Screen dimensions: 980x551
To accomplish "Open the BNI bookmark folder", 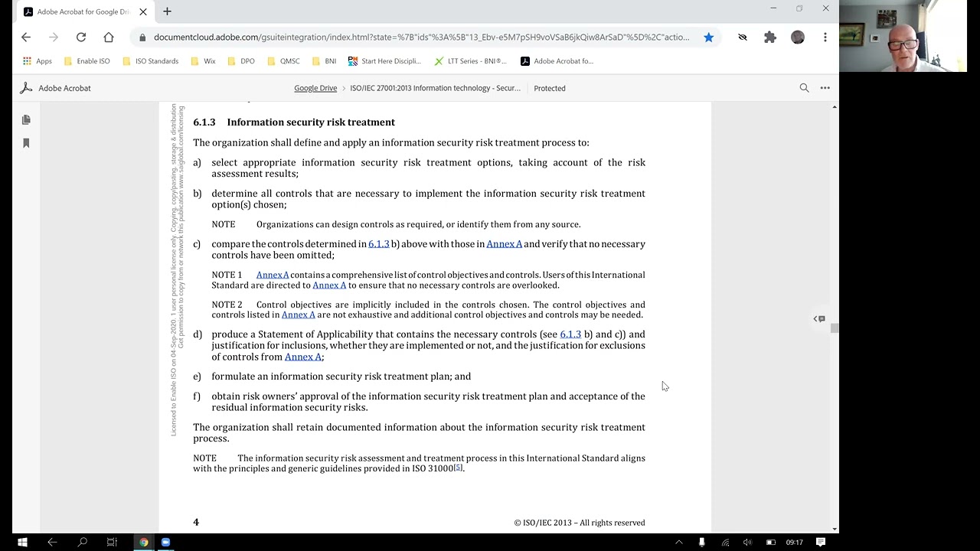I will coord(323,61).
